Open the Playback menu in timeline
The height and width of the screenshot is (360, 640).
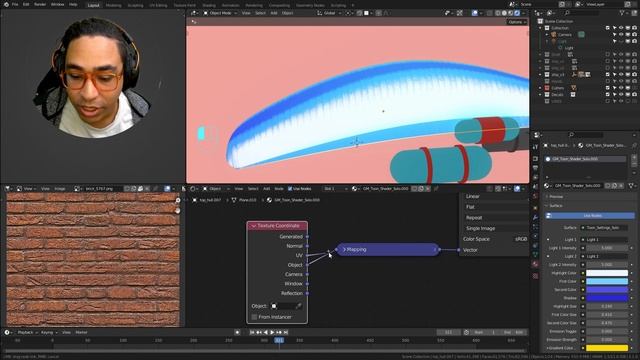click(27, 333)
